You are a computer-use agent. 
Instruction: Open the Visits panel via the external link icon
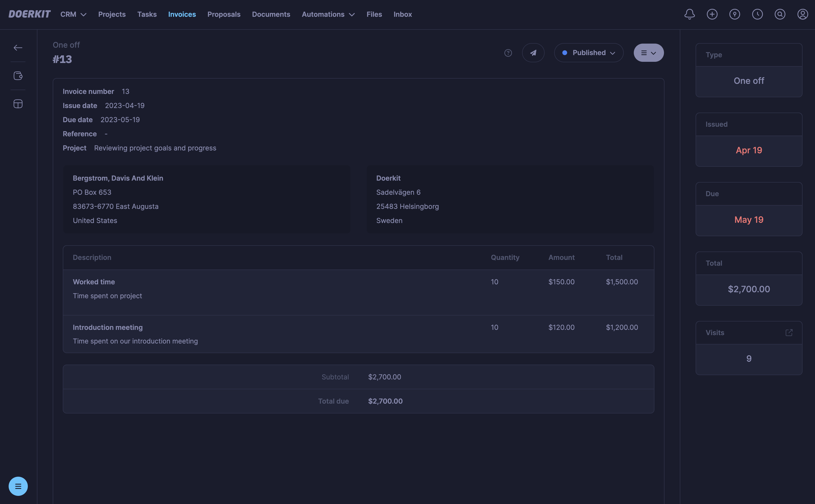pyautogui.click(x=789, y=332)
